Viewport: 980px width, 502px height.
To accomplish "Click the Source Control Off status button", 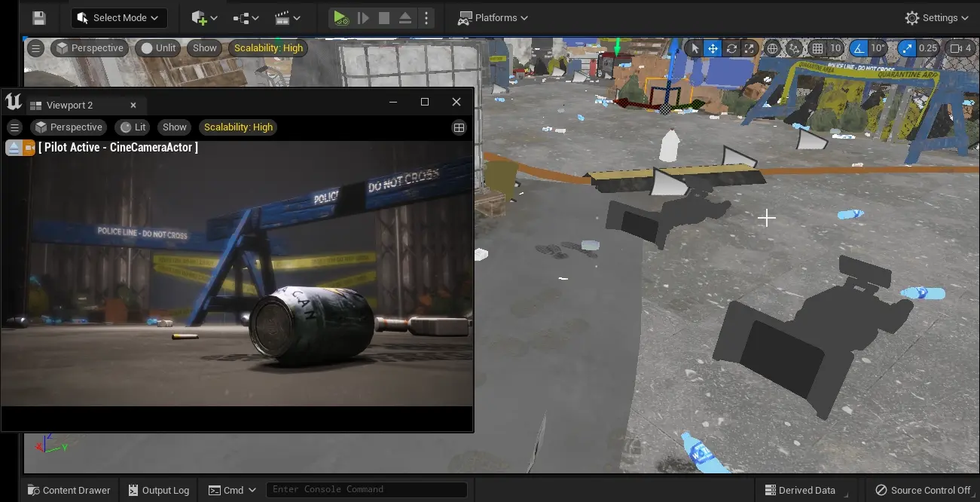I will tap(923, 490).
